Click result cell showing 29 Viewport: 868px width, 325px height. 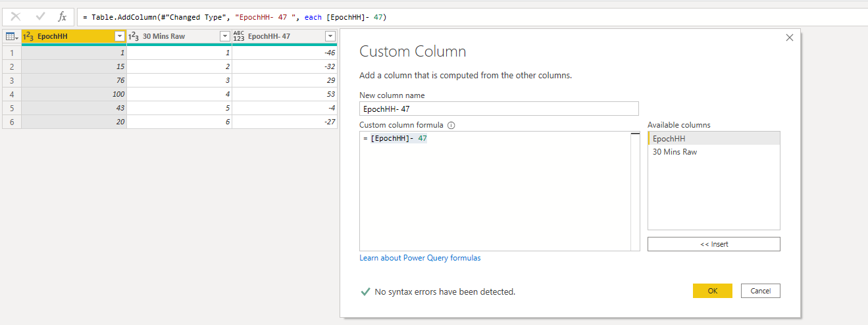pyautogui.click(x=285, y=80)
